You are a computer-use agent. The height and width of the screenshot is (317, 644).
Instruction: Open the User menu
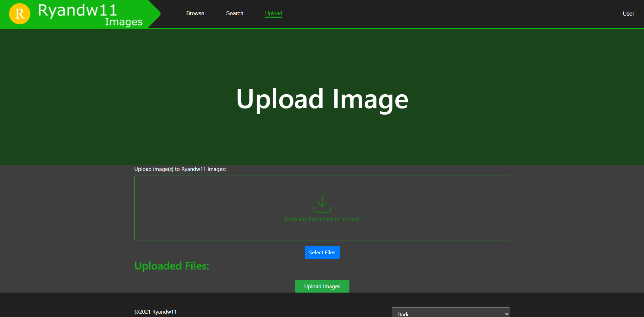pos(628,14)
